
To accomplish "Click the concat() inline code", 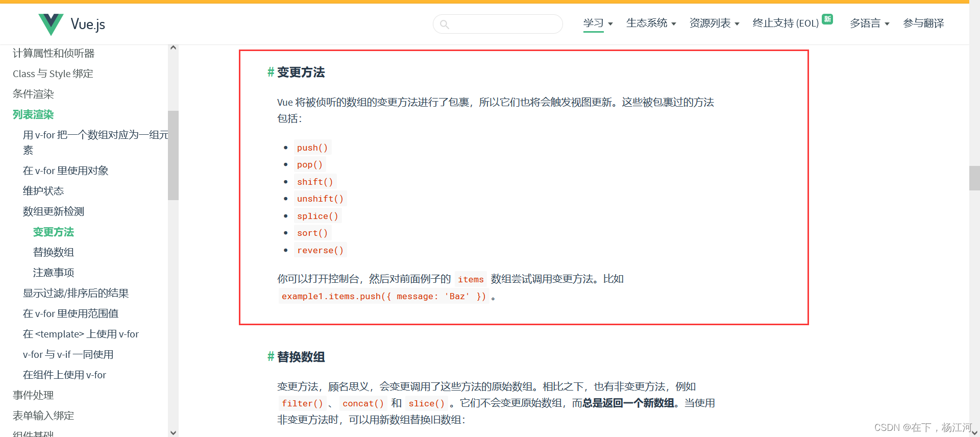I will coord(363,403).
